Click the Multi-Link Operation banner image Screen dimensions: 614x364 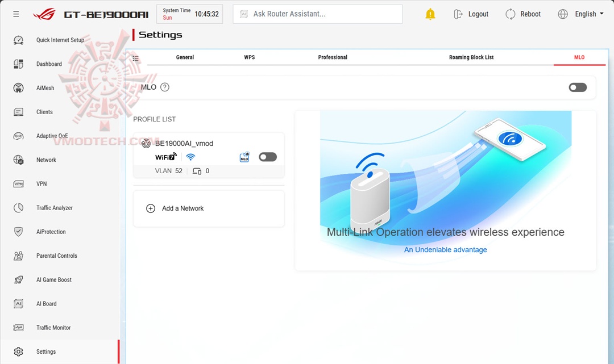tap(446, 190)
